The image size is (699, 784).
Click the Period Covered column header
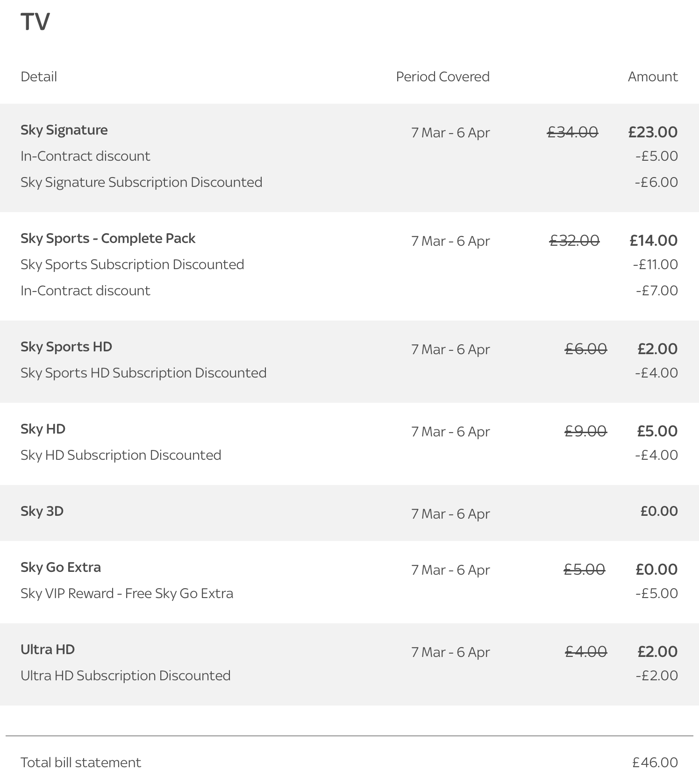tap(443, 77)
